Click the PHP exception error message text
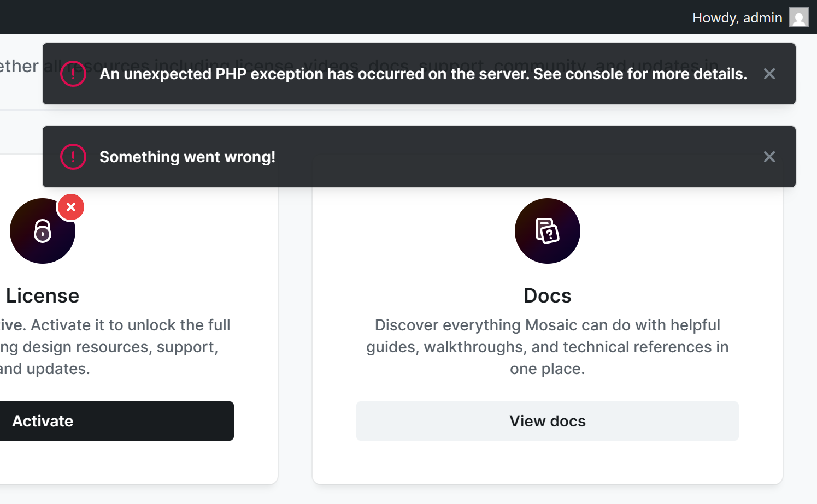 coord(423,74)
